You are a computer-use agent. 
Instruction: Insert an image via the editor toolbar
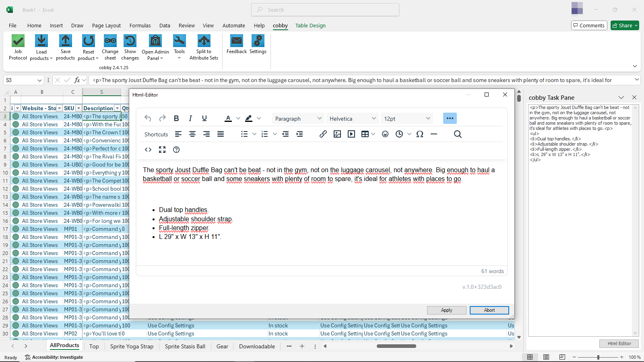(337, 134)
